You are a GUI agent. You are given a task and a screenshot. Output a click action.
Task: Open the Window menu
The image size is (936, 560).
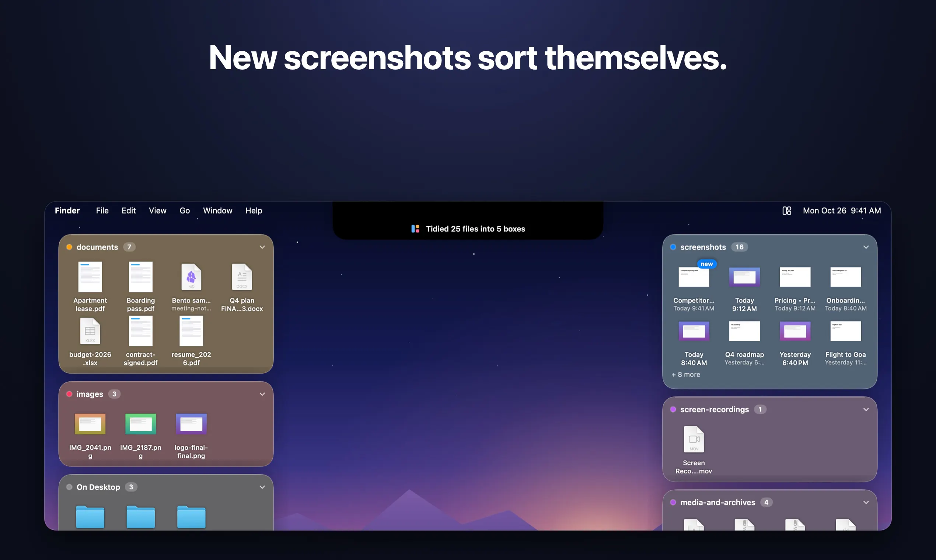[x=217, y=211]
